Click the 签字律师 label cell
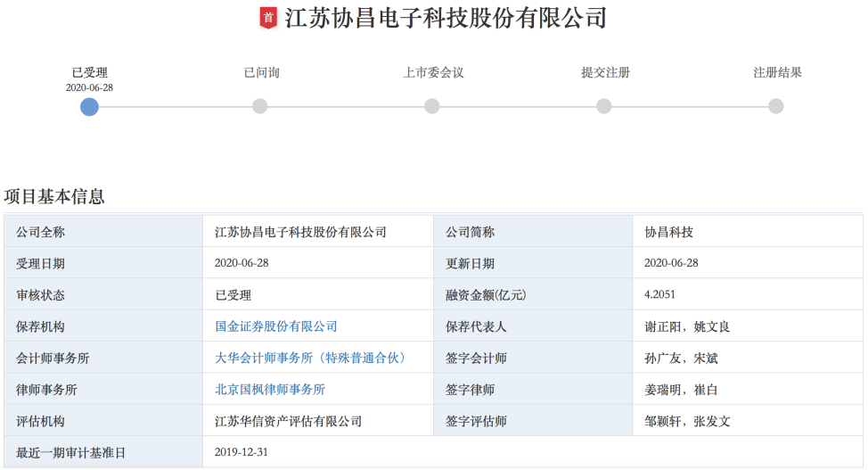The height and width of the screenshot is (470, 868). click(x=533, y=390)
